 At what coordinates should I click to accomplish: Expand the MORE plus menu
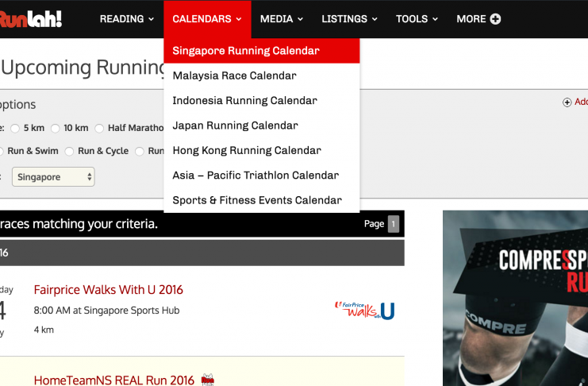coord(478,19)
